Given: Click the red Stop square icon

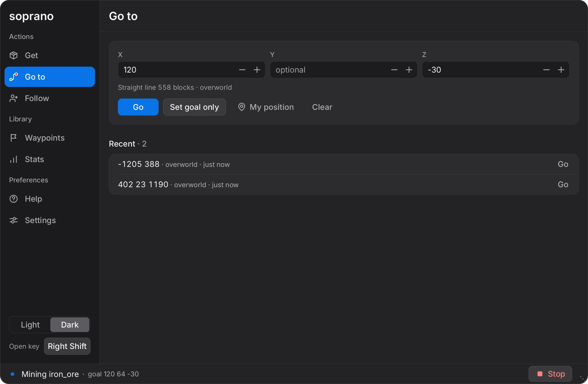Looking at the screenshot, I should (540, 374).
